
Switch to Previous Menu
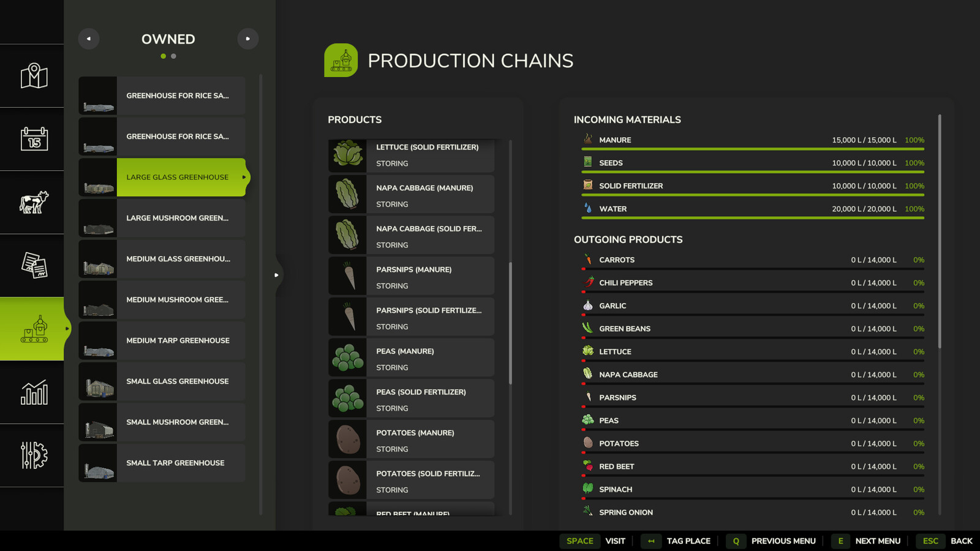tap(772, 541)
